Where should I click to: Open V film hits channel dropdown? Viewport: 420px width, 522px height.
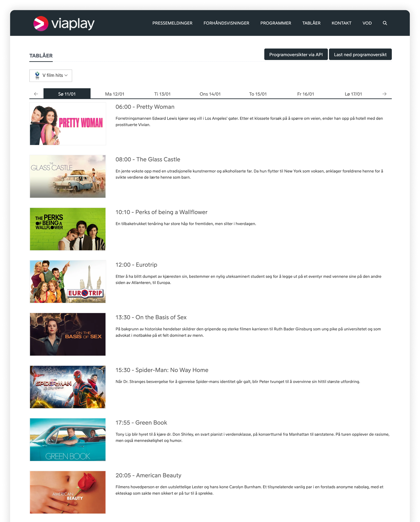(51, 75)
